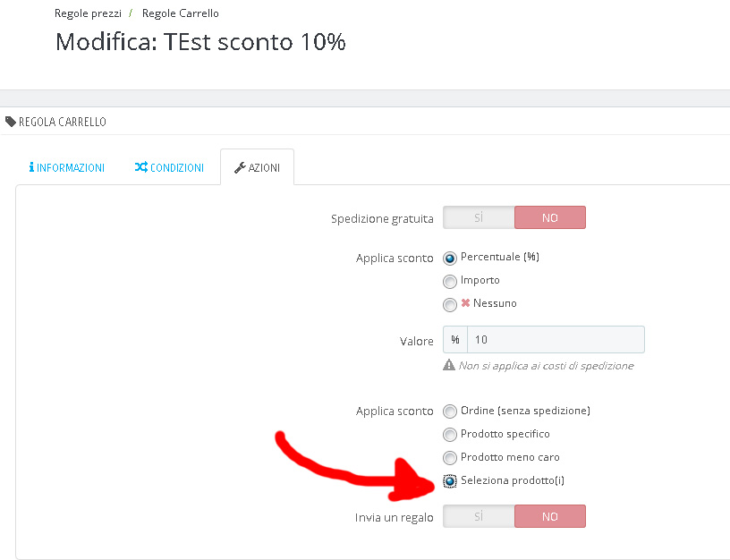Image resolution: width=730 pixels, height=560 pixels.
Task: Select the Nessuno discount radio button
Action: click(450, 305)
